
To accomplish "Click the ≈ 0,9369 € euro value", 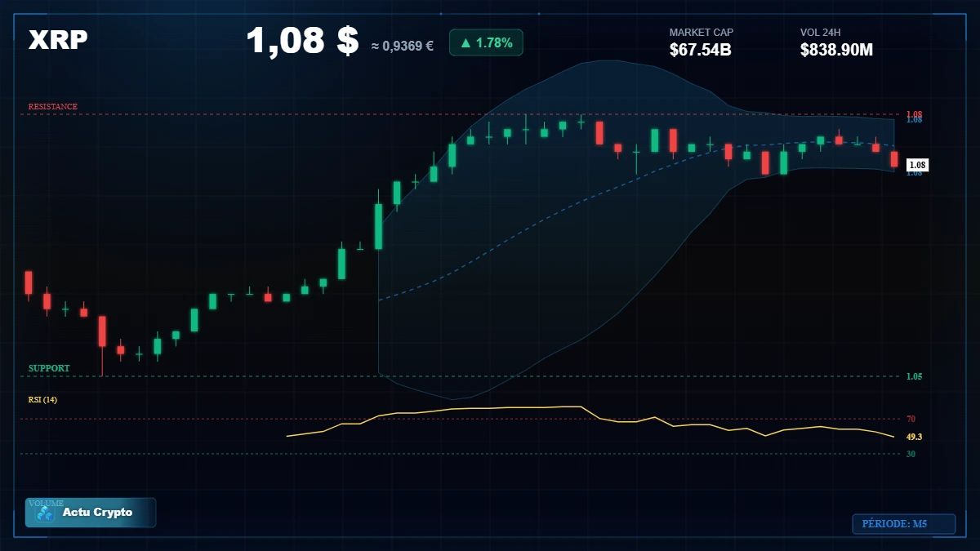I will [x=402, y=46].
